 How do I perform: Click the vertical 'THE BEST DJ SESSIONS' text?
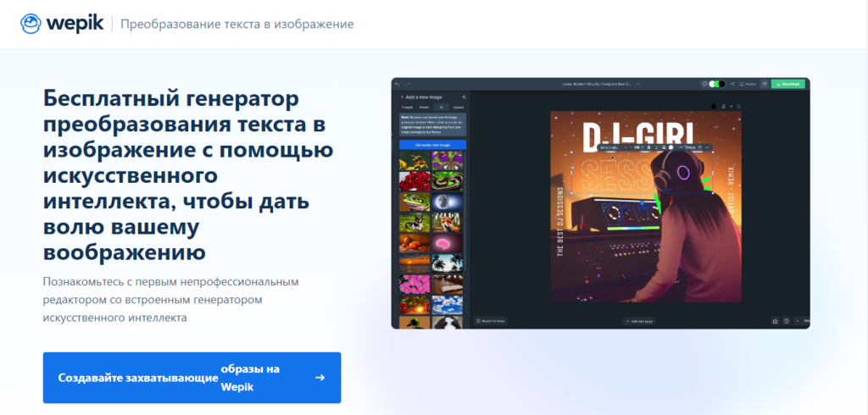[559, 221]
